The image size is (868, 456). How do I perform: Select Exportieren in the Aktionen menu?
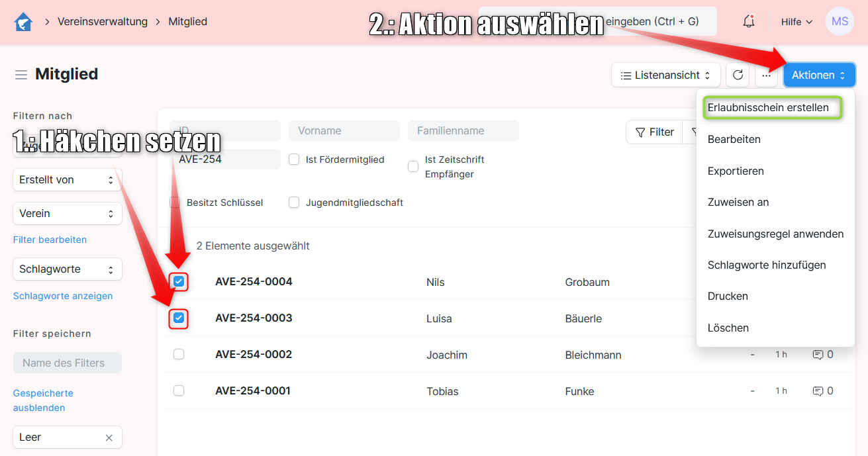736,171
